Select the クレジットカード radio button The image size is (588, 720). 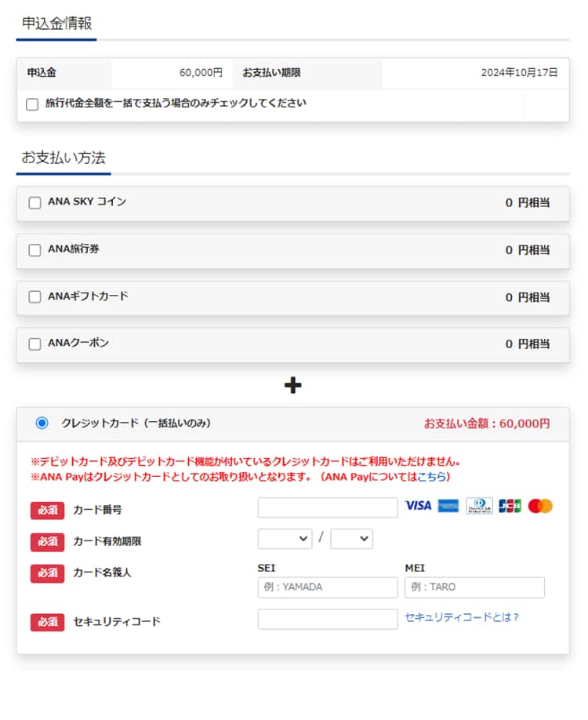[42, 424]
